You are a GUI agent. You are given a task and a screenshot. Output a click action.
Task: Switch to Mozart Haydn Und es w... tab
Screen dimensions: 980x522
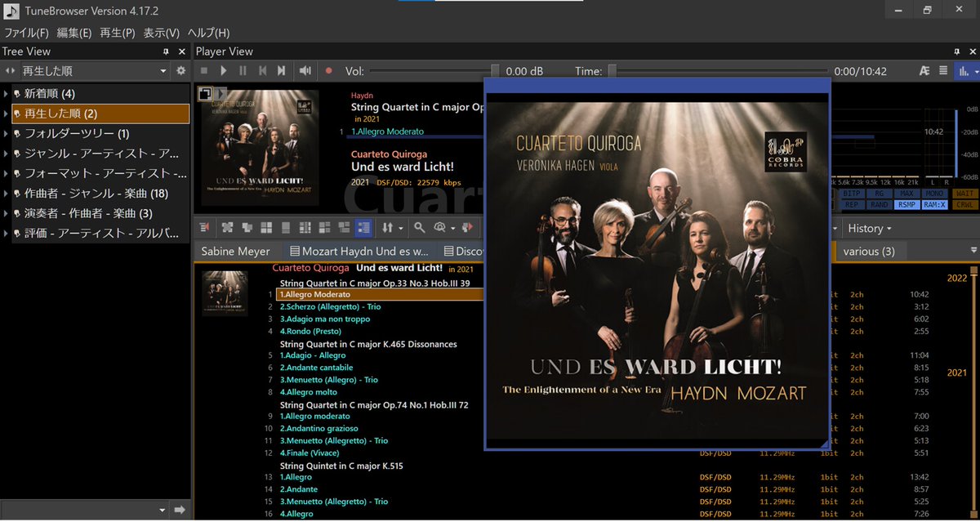(x=359, y=251)
